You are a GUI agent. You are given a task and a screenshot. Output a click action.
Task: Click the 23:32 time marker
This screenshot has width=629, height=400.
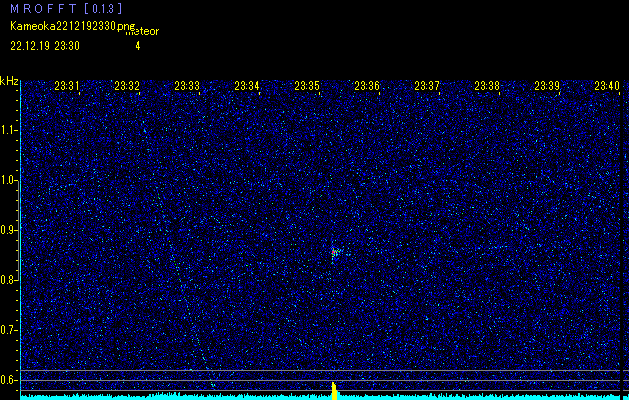(x=127, y=86)
